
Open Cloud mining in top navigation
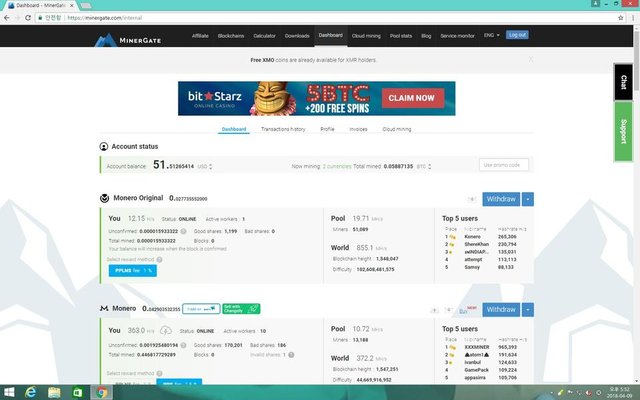coord(366,36)
